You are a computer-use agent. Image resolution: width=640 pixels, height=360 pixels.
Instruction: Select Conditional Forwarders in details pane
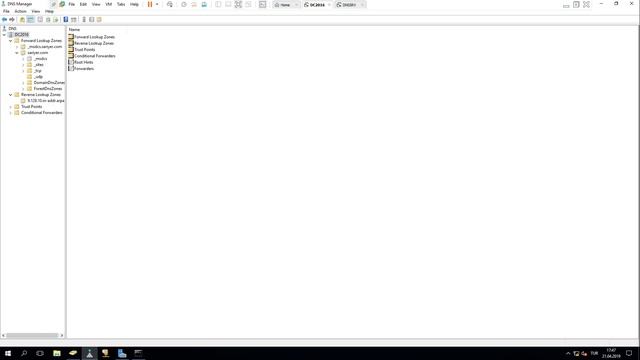pyautogui.click(x=95, y=56)
